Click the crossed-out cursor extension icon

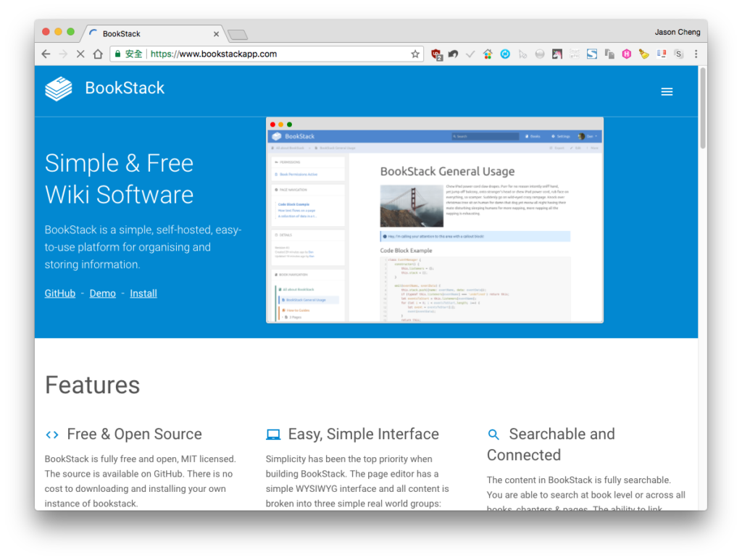click(522, 54)
